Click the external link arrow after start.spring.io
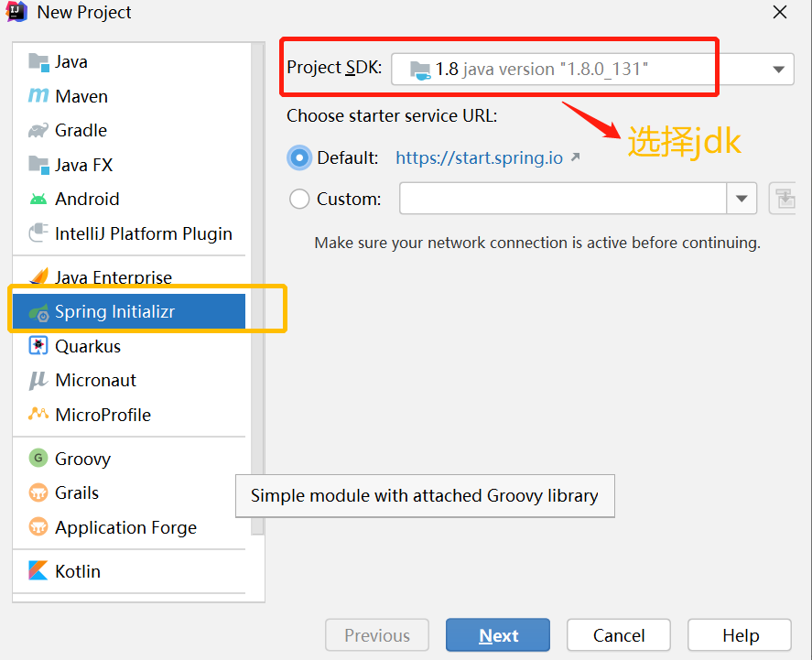Image resolution: width=812 pixels, height=660 pixels. tap(575, 157)
